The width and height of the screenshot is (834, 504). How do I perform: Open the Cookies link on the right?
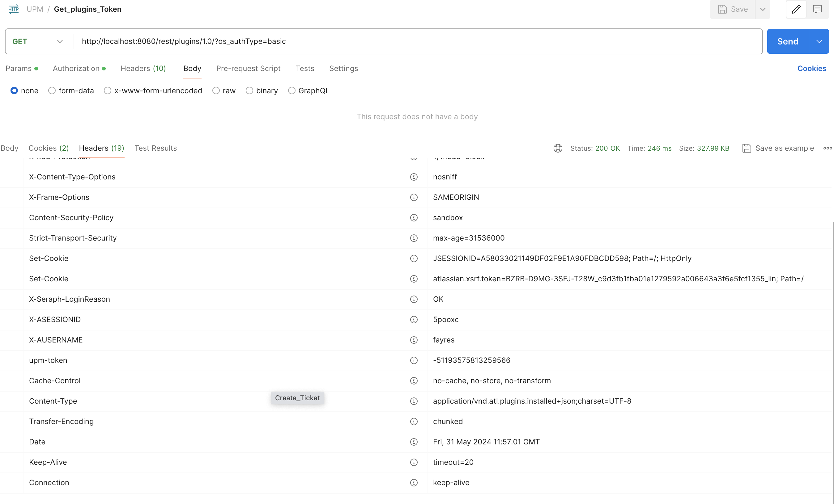812,68
